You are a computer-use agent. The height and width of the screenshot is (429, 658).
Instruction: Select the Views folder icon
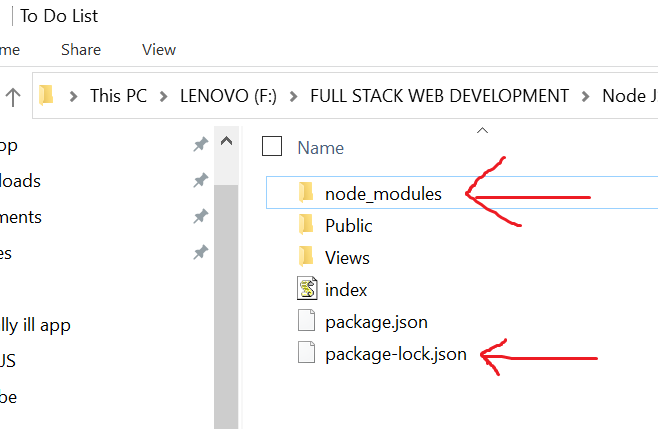pyautogui.click(x=306, y=256)
